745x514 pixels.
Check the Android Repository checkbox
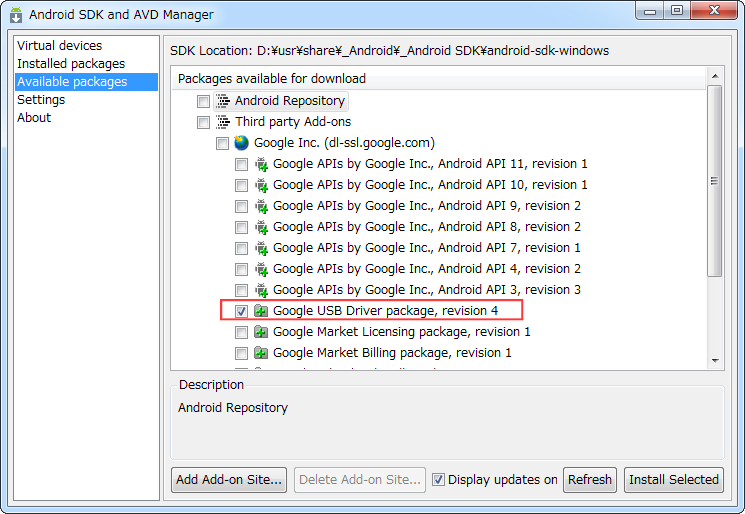(x=203, y=101)
